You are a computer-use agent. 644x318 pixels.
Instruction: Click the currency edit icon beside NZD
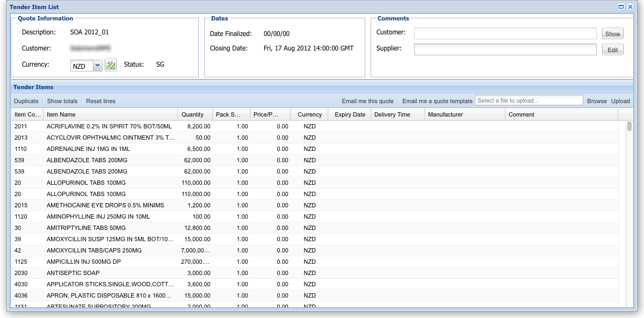[x=111, y=64]
